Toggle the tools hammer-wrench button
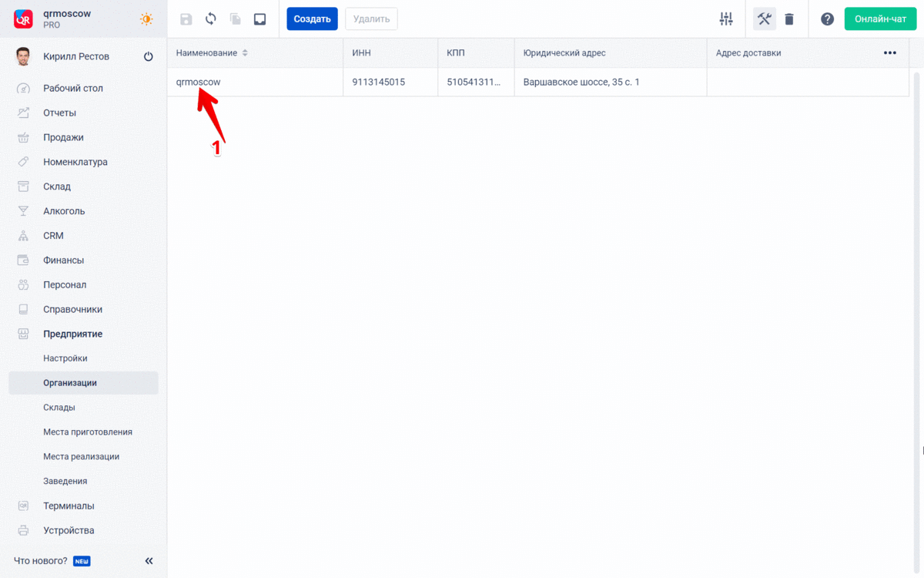 764,19
